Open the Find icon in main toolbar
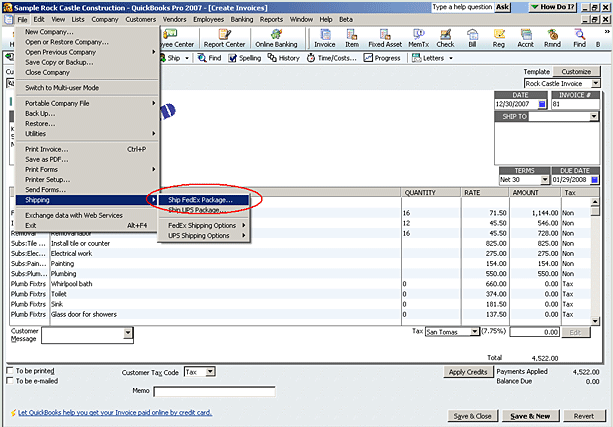 [579, 38]
